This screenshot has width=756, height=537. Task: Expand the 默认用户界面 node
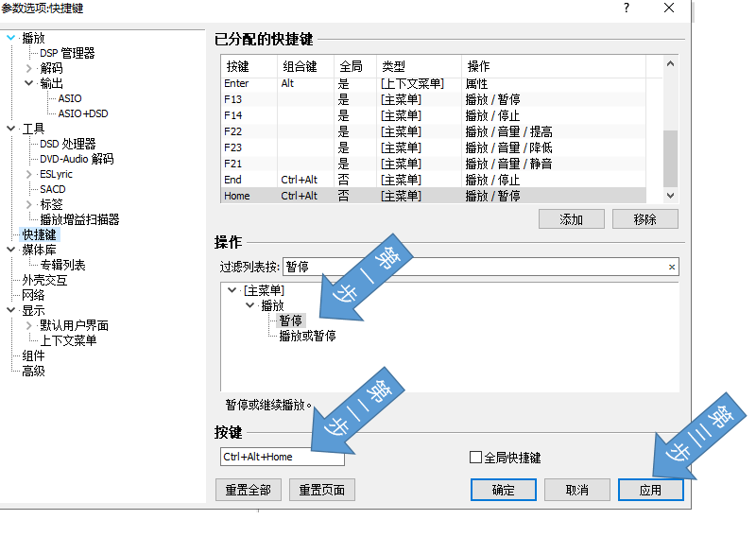[x=29, y=325]
